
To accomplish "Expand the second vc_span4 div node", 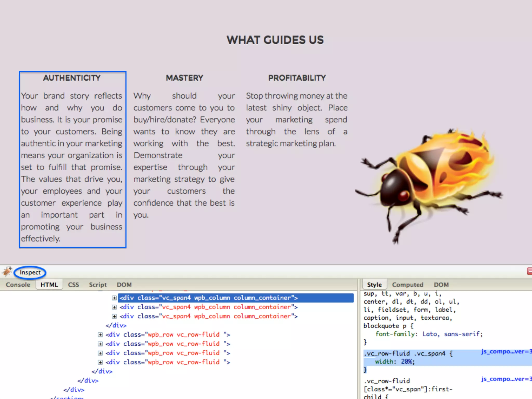I will coord(114,307).
